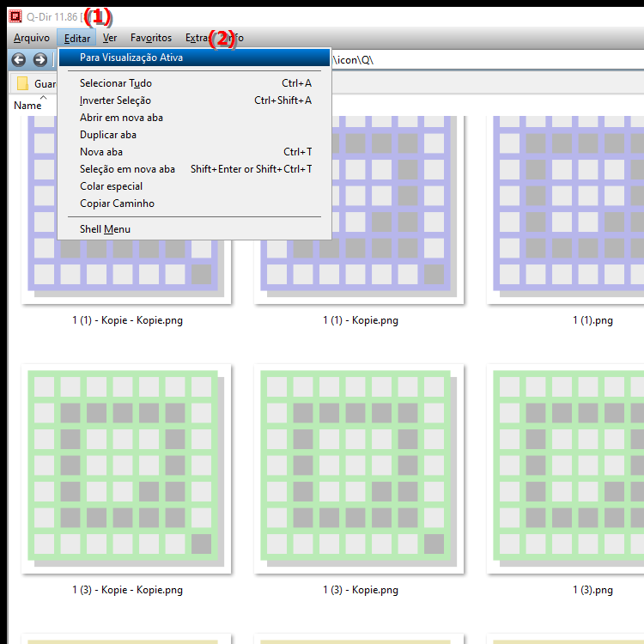Open the Favoritos menu

pos(151,38)
